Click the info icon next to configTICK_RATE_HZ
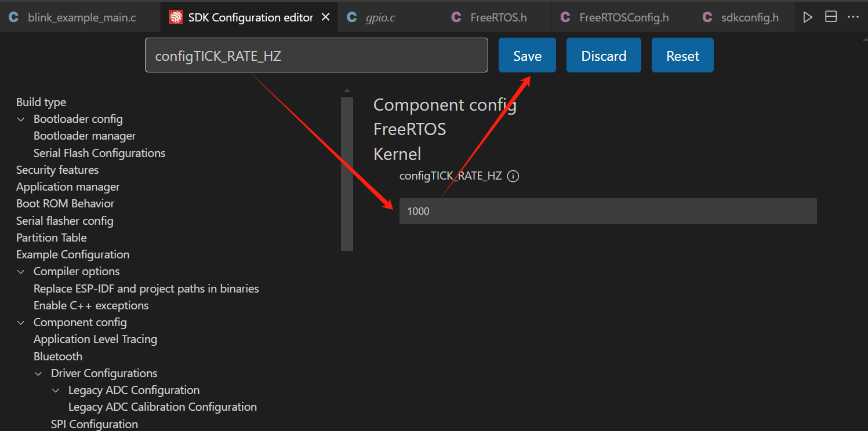The width and height of the screenshot is (868, 431). point(513,176)
